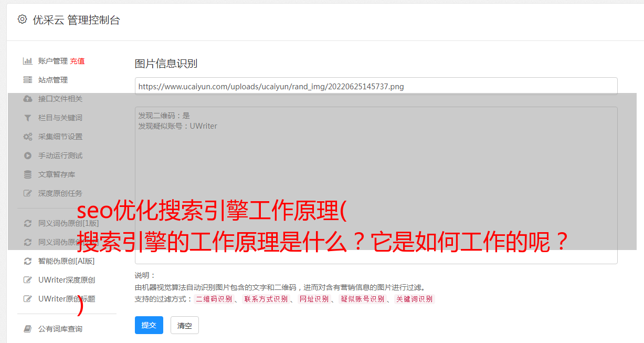
Task: Click the red 充值 link
Action: pyautogui.click(x=77, y=61)
